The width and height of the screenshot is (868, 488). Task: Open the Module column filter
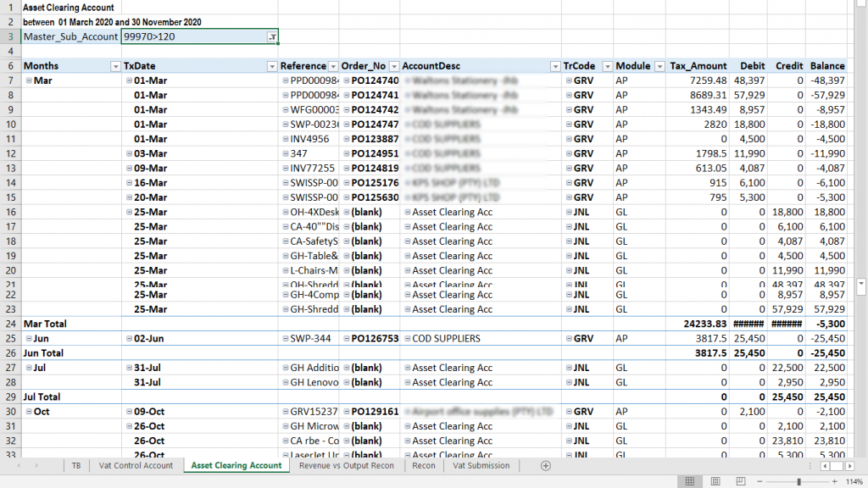tap(659, 66)
